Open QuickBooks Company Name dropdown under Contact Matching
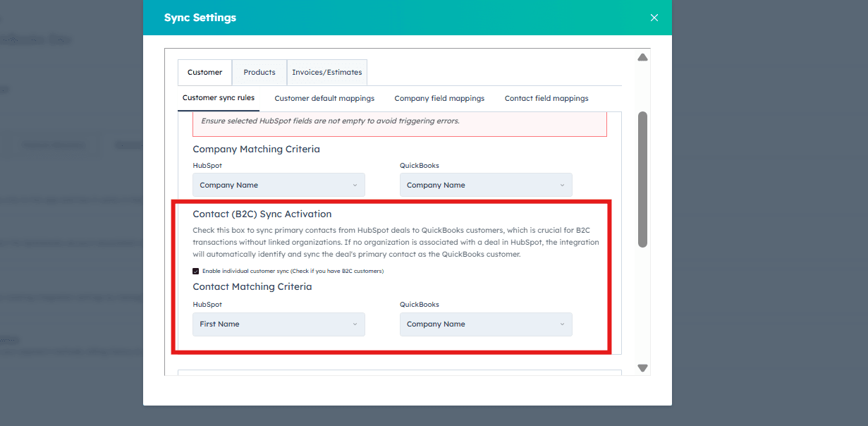Screen dimensions: 868x426 tap(486, 324)
